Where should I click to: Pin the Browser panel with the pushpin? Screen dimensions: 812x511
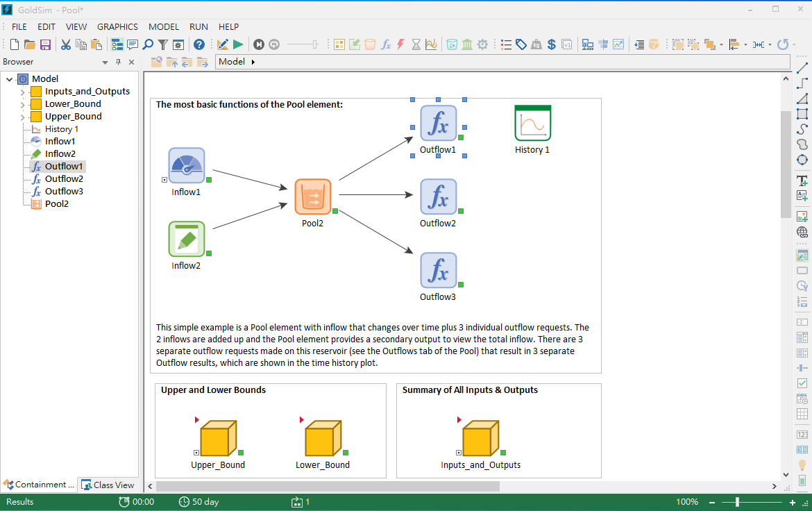click(118, 62)
